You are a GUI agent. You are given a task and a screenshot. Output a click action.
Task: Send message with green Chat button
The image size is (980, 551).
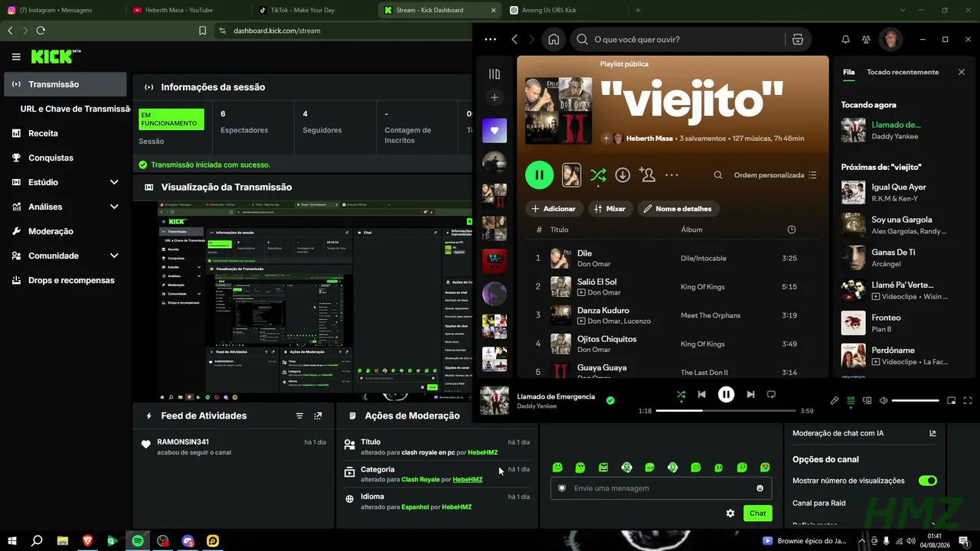point(757,514)
